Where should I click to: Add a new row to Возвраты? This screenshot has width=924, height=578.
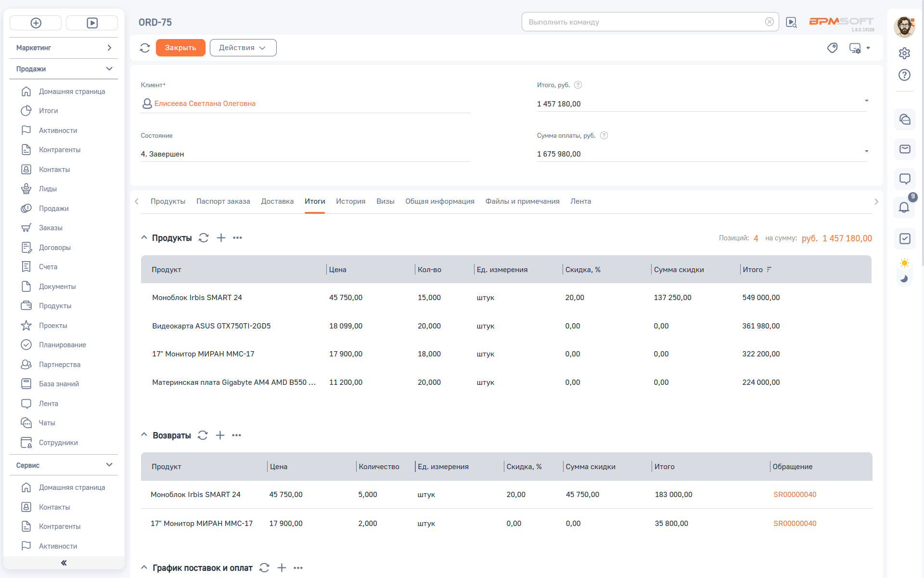[220, 435]
